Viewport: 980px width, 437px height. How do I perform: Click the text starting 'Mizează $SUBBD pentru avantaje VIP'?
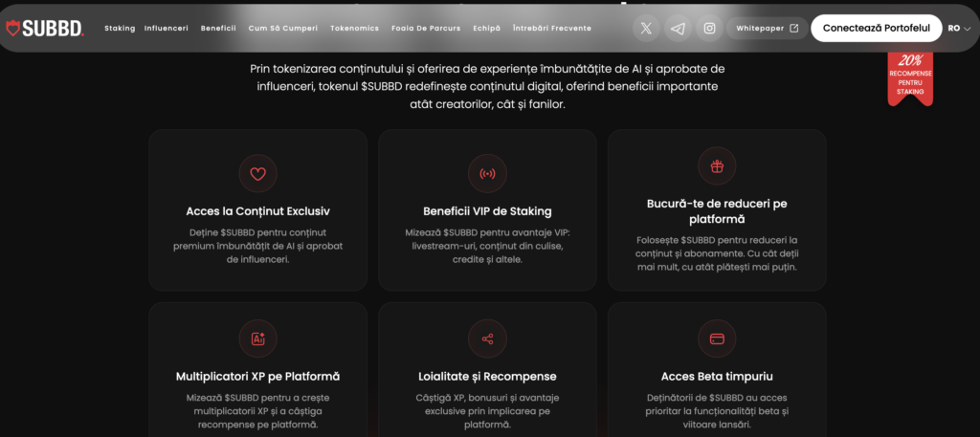487,246
